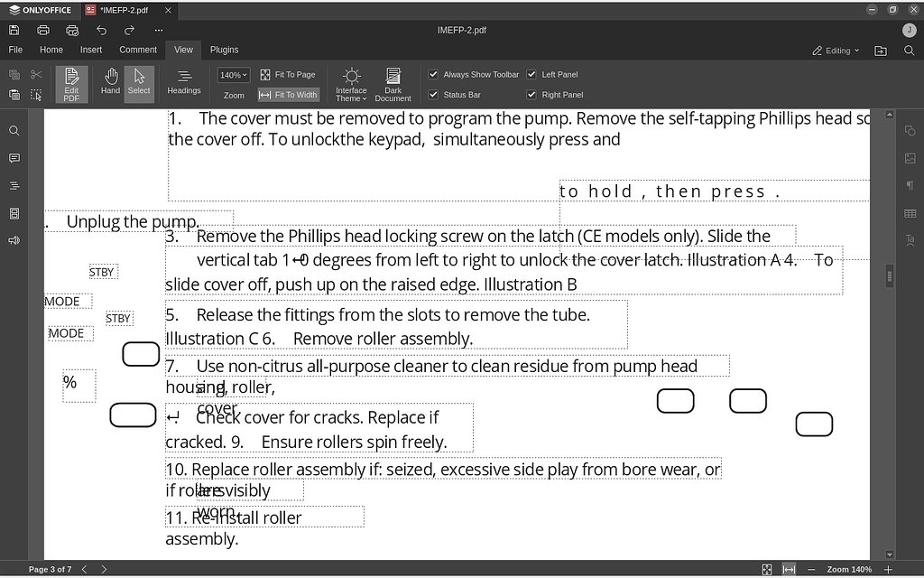
Task: Open the Interface Theme dropdown
Action: (x=351, y=83)
